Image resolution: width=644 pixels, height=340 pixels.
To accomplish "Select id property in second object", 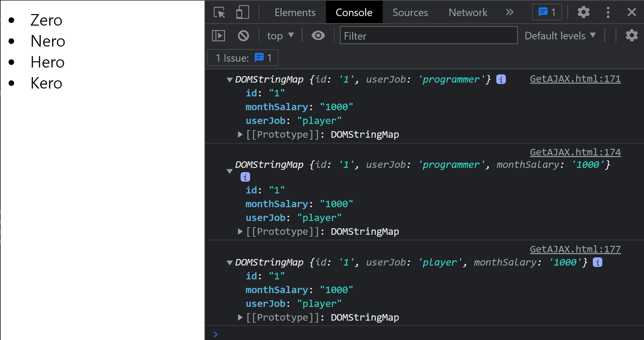I will tap(265, 190).
